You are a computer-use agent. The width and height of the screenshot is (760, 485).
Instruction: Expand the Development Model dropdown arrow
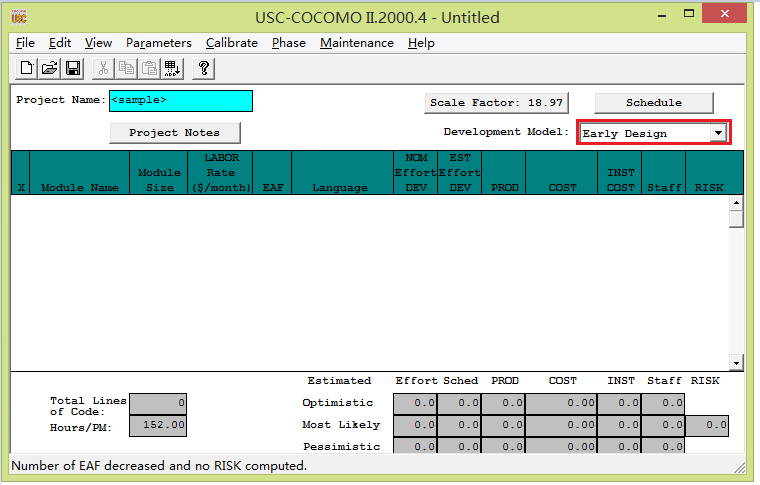(718, 133)
